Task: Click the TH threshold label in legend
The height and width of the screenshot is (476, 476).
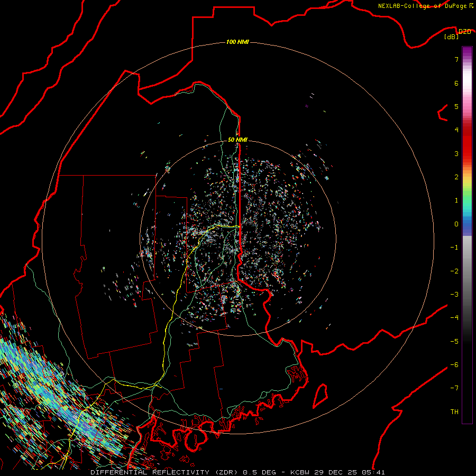Action: coord(454,412)
